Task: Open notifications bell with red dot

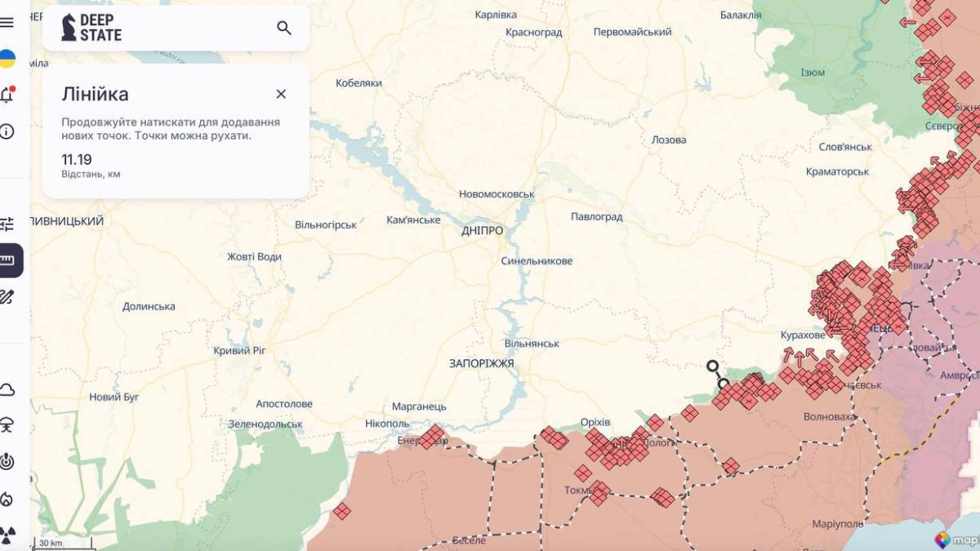Action: (7, 95)
